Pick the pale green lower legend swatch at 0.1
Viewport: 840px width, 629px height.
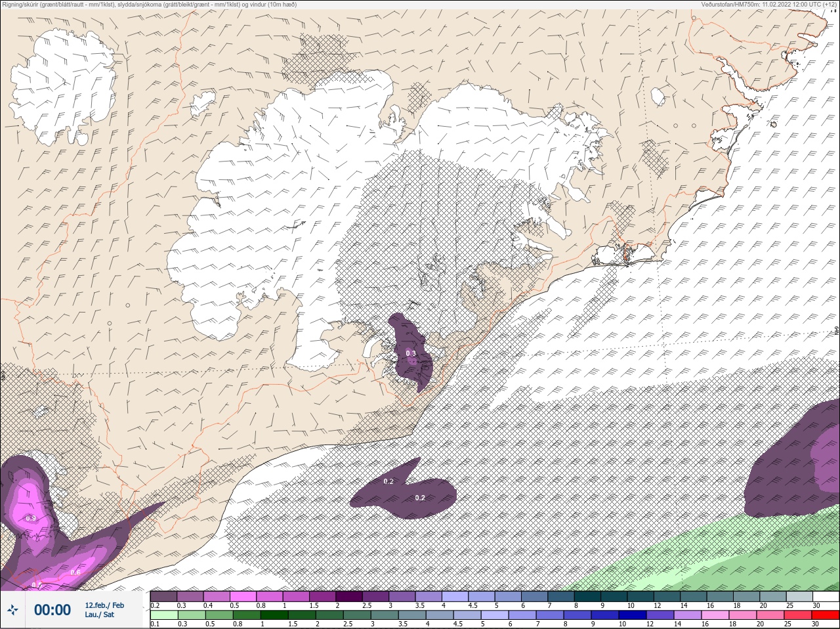click(164, 615)
